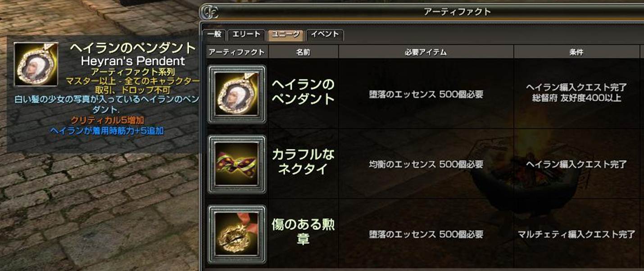
Task: Click the pendant icon in the tooltip panel
Action: 36,64
